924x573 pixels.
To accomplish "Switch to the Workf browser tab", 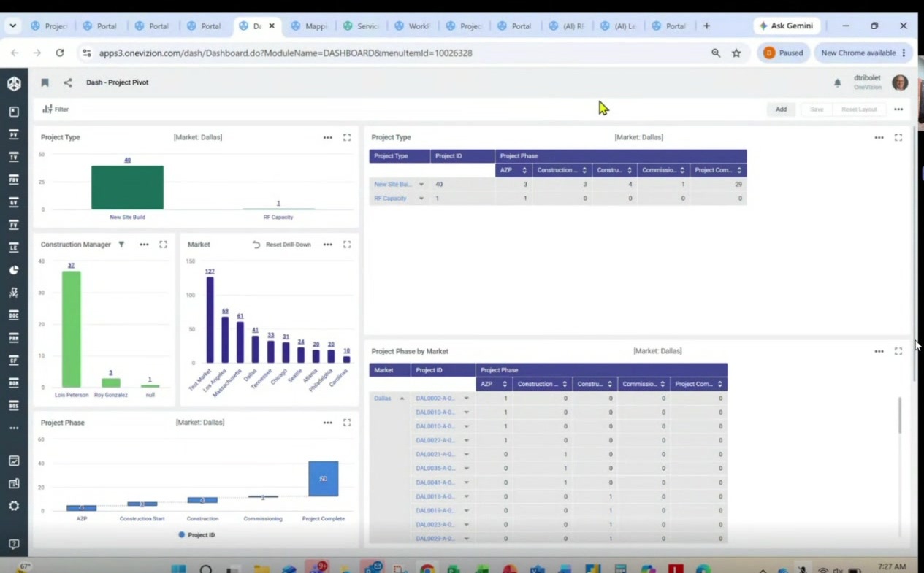I will pyautogui.click(x=413, y=26).
